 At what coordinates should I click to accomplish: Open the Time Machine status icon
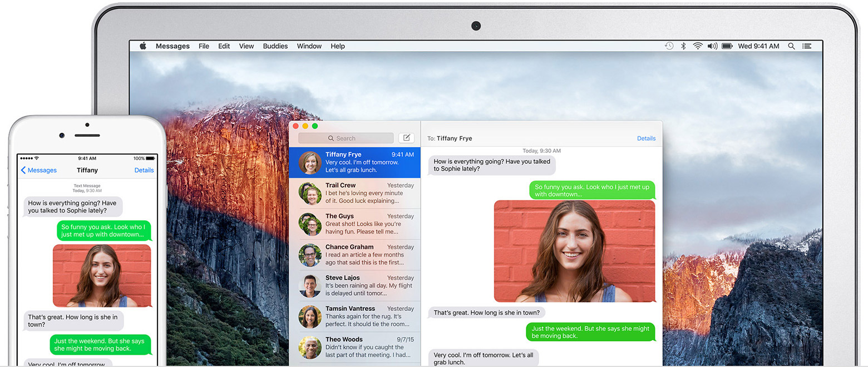[x=669, y=46]
